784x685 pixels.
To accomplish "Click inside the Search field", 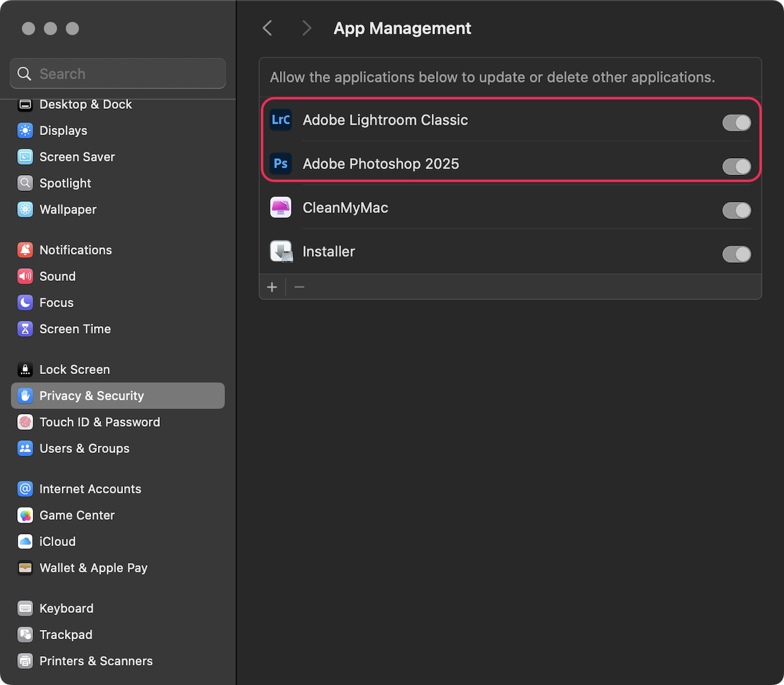I will click(x=117, y=73).
